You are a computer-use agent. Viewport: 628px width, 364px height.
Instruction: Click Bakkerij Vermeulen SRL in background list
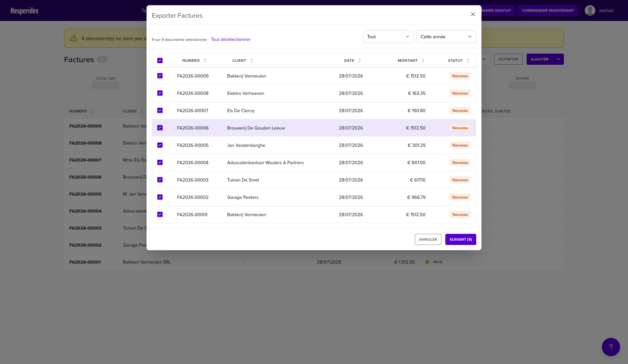tap(147, 262)
